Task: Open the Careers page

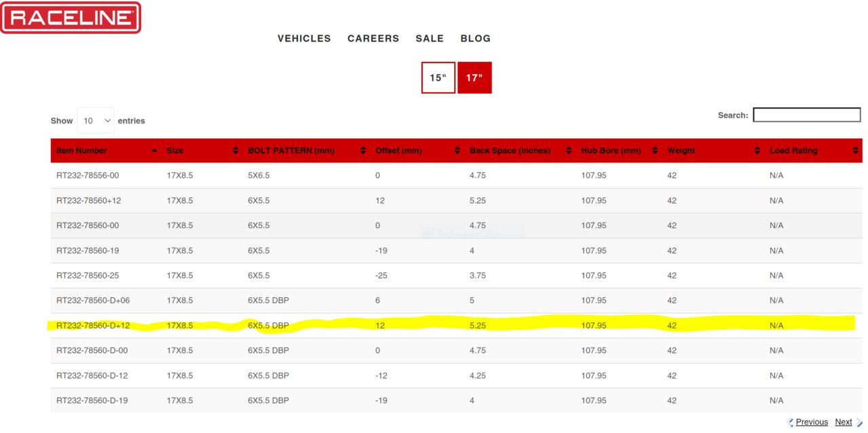Action: pyautogui.click(x=373, y=39)
